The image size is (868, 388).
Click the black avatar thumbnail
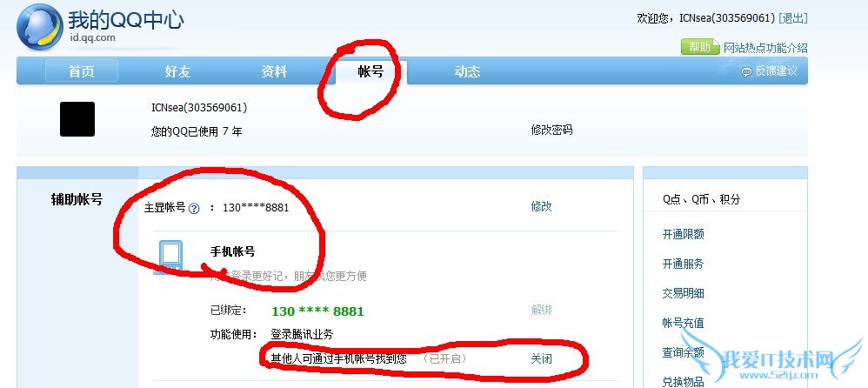pos(77,119)
